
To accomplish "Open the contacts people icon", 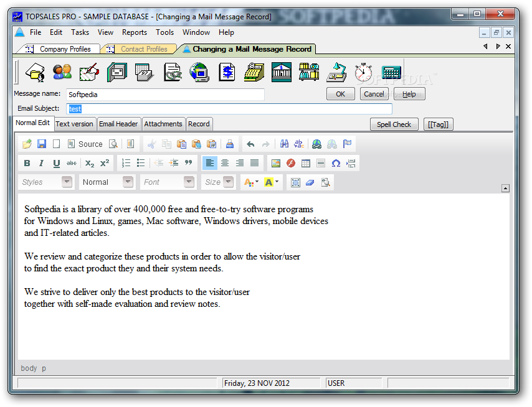I will click(x=62, y=72).
